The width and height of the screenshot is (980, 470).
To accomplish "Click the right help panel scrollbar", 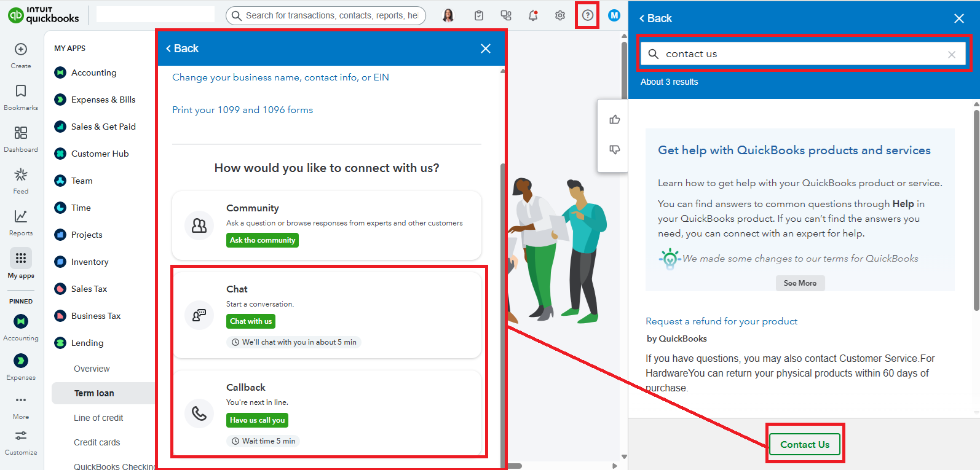I will [976, 209].
